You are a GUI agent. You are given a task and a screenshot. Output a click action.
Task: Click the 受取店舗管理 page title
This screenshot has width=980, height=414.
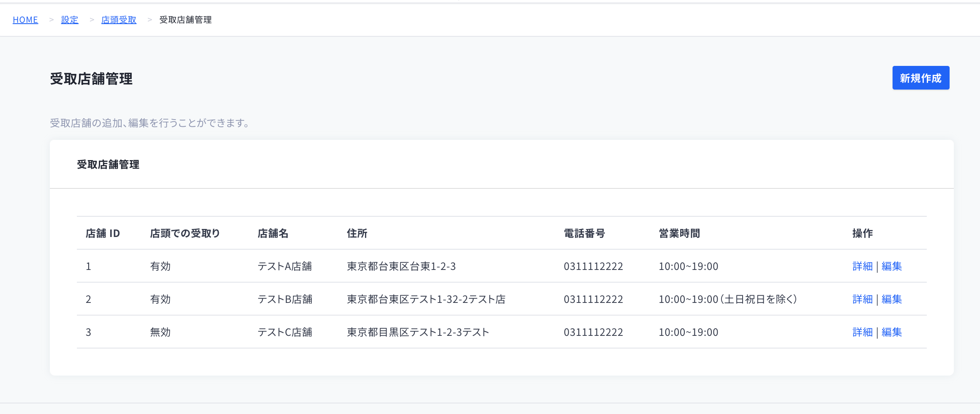(x=91, y=79)
